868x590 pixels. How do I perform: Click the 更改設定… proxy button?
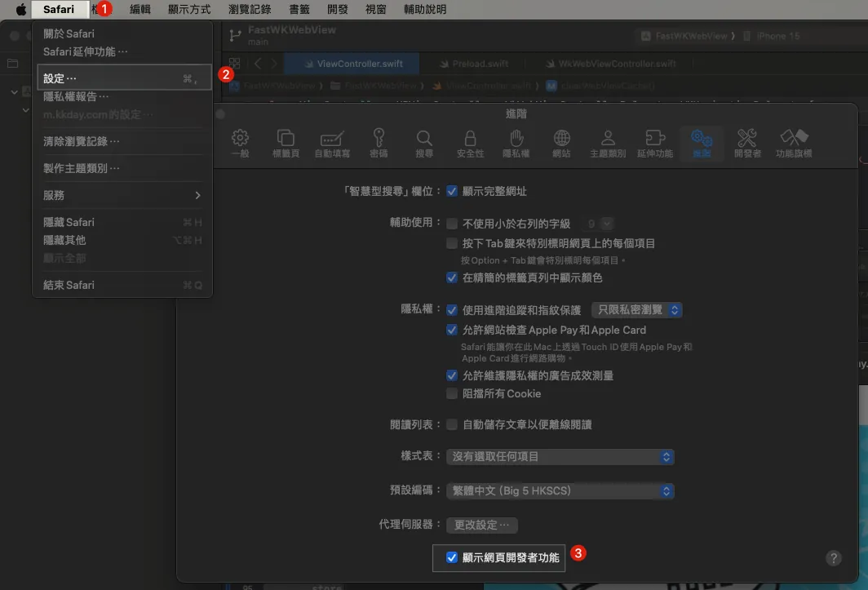click(x=482, y=525)
